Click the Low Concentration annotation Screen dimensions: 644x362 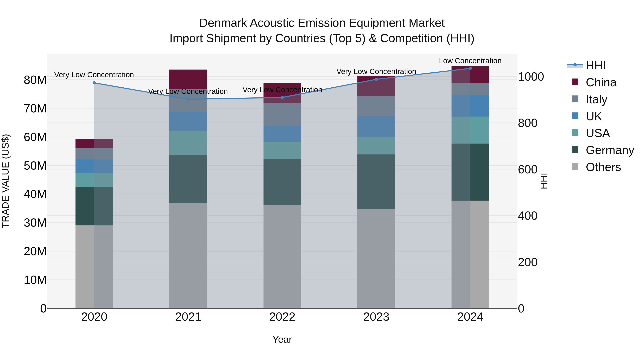click(x=470, y=61)
